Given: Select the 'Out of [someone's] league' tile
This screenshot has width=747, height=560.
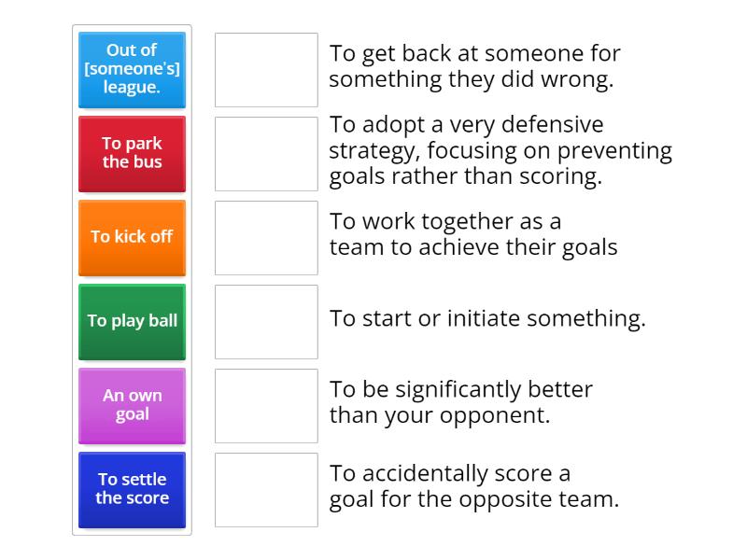Looking at the screenshot, I should click(x=132, y=69).
